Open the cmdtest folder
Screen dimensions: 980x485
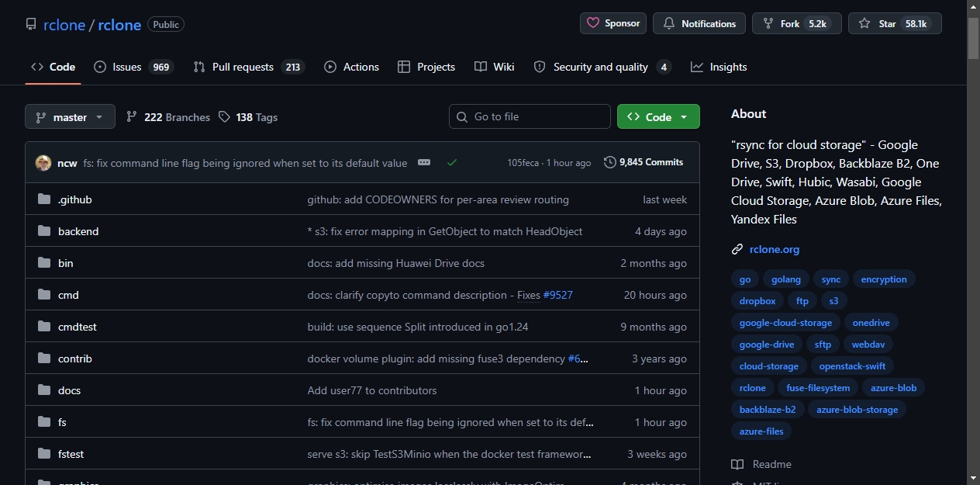tap(78, 327)
